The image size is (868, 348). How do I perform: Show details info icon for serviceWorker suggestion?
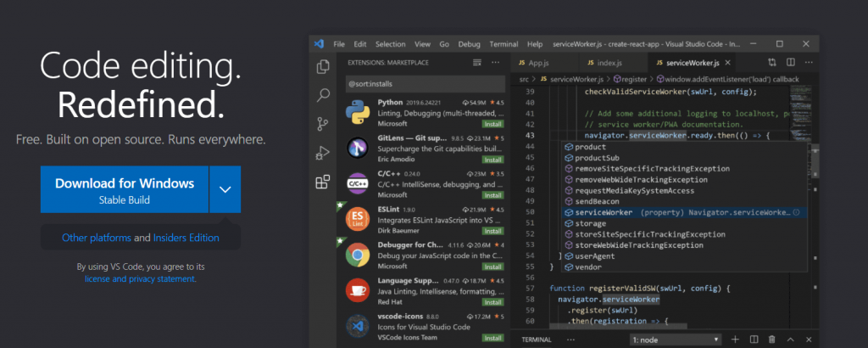796,212
